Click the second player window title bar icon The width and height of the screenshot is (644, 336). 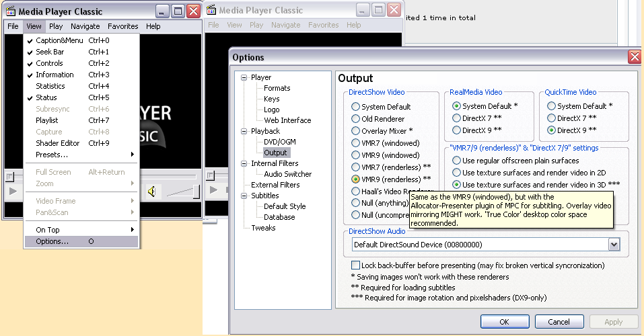pyautogui.click(x=211, y=10)
